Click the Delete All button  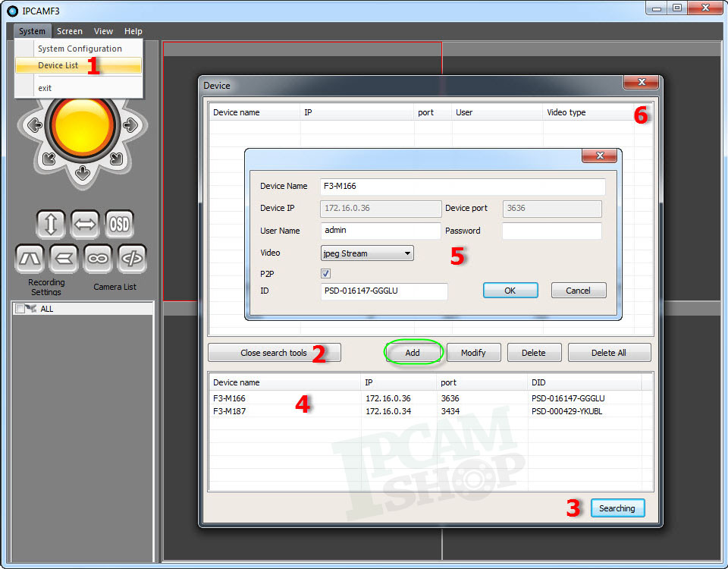point(609,353)
